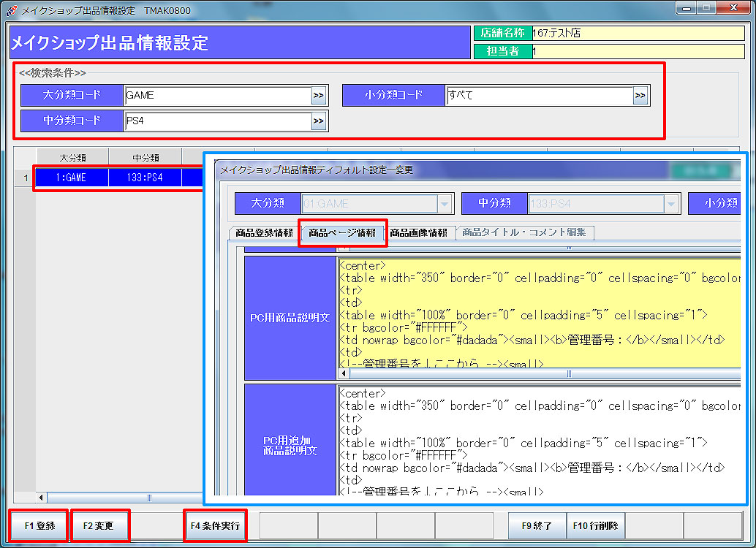Switch to the 商品登録情報 tab
This screenshot has height=548, width=756.
264,233
